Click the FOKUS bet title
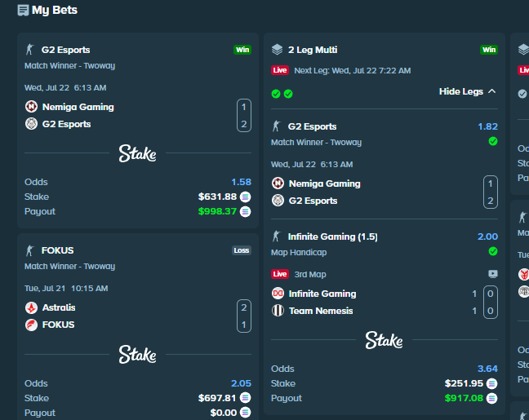This screenshot has height=420, width=529. [x=57, y=250]
